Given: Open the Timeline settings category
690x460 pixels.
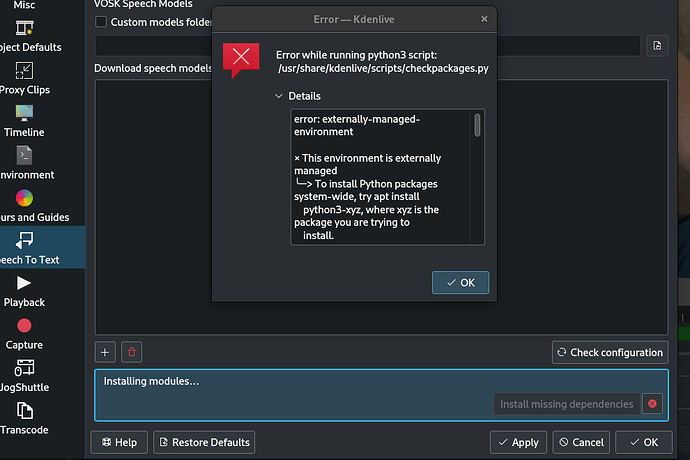Looking at the screenshot, I should (24, 122).
